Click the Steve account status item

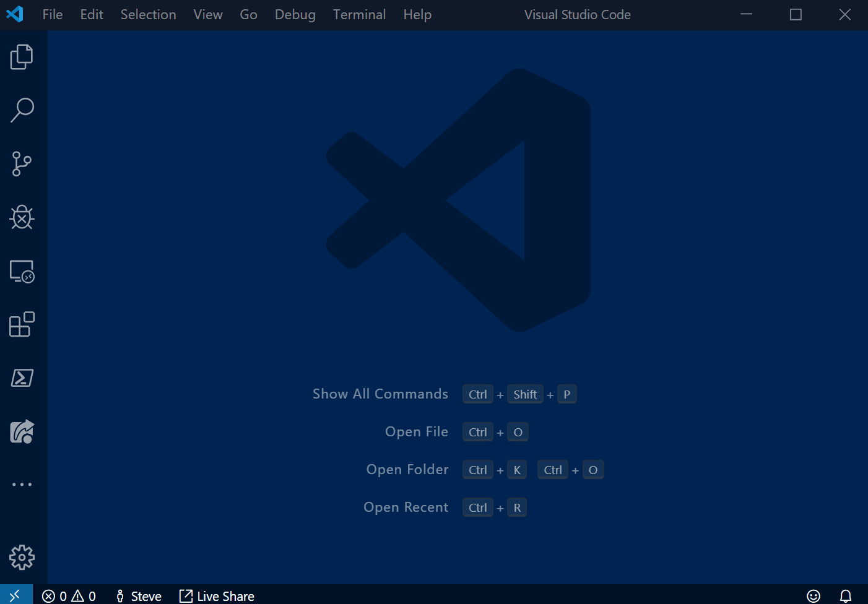tap(139, 596)
